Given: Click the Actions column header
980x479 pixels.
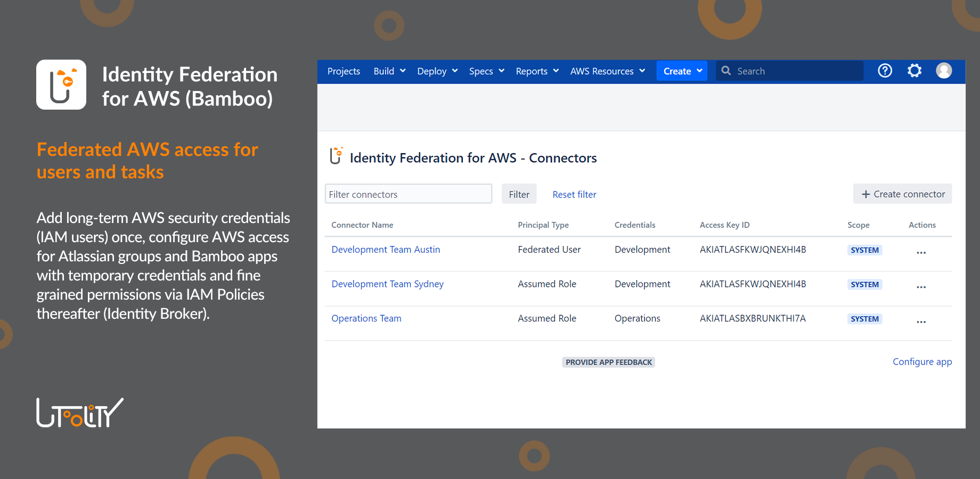Looking at the screenshot, I should [922, 225].
